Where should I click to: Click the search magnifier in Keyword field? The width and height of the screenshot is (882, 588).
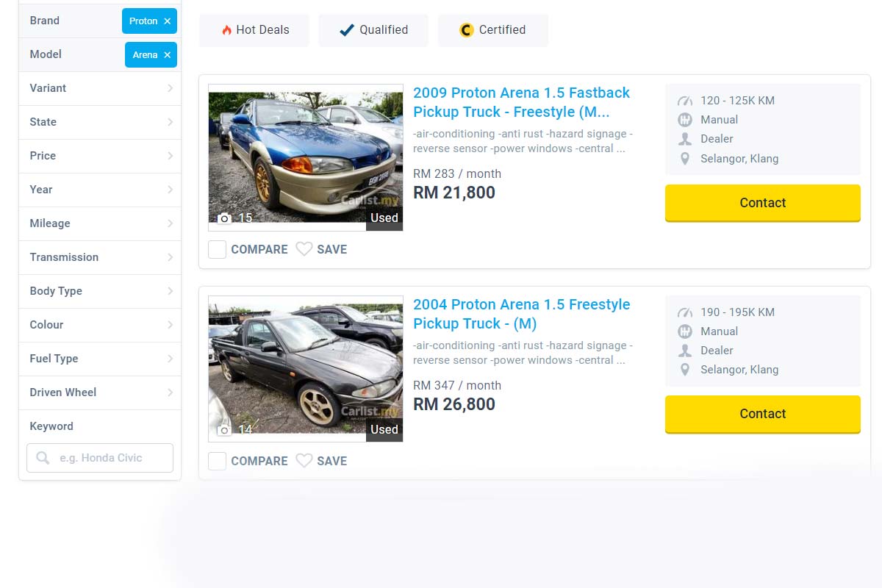(43, 458)
